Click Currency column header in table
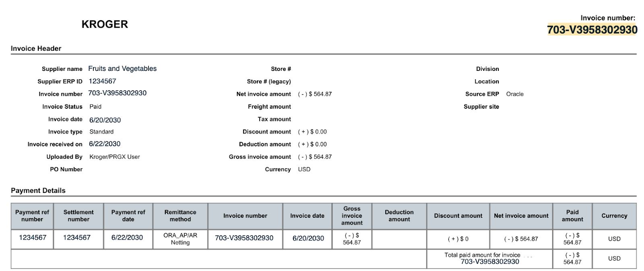 click(614, 216)
